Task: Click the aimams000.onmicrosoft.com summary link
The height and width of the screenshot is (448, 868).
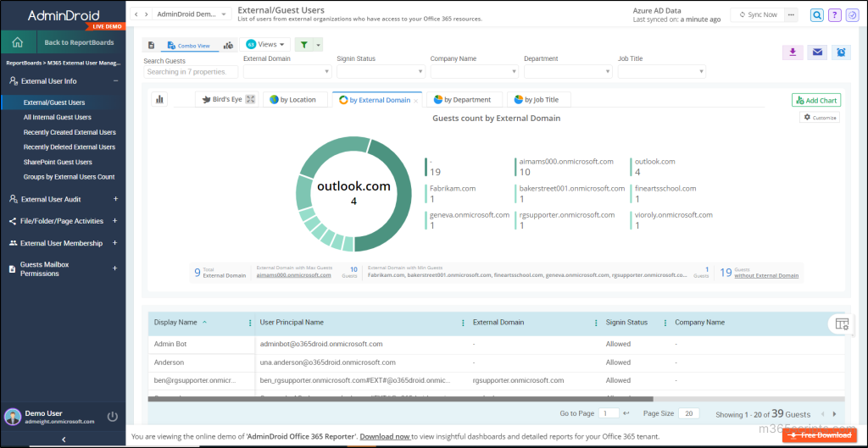Action: point(294,275)
